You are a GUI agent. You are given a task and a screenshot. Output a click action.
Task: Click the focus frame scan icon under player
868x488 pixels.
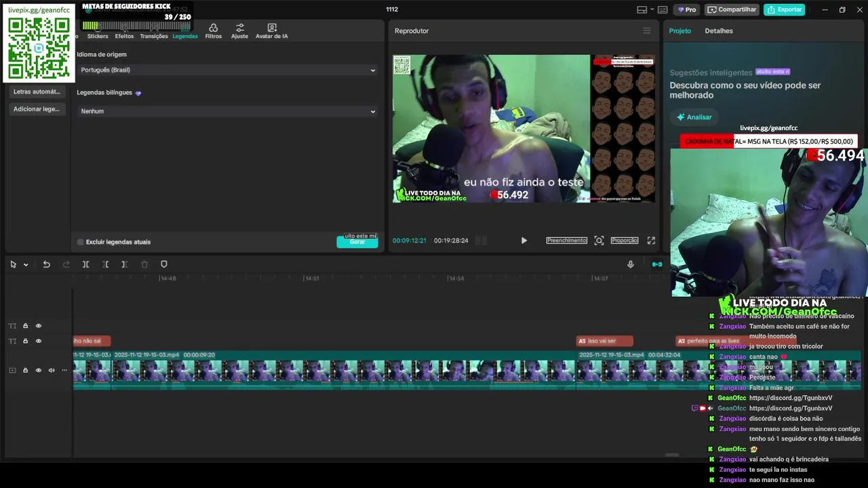tap(599, 241)
